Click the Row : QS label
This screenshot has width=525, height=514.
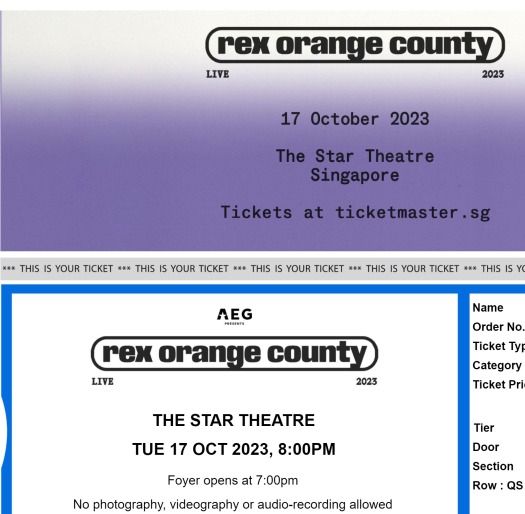pyautogui.click(x=498, y=485)
